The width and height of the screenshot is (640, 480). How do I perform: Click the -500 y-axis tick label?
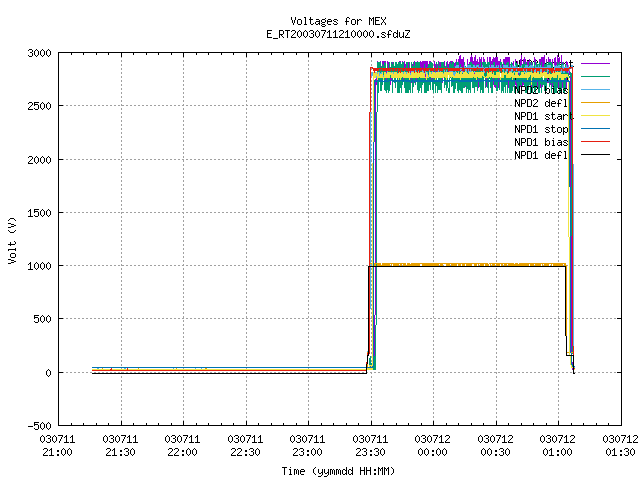point(40,426)
